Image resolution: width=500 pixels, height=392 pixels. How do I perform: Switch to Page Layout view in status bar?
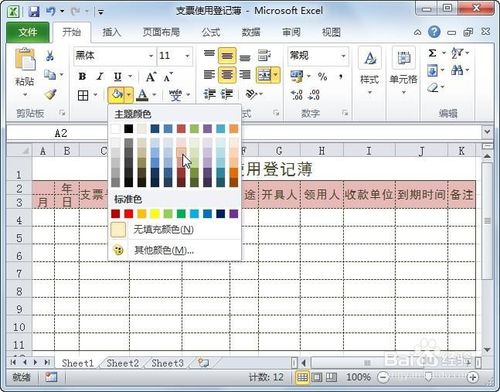317,377
